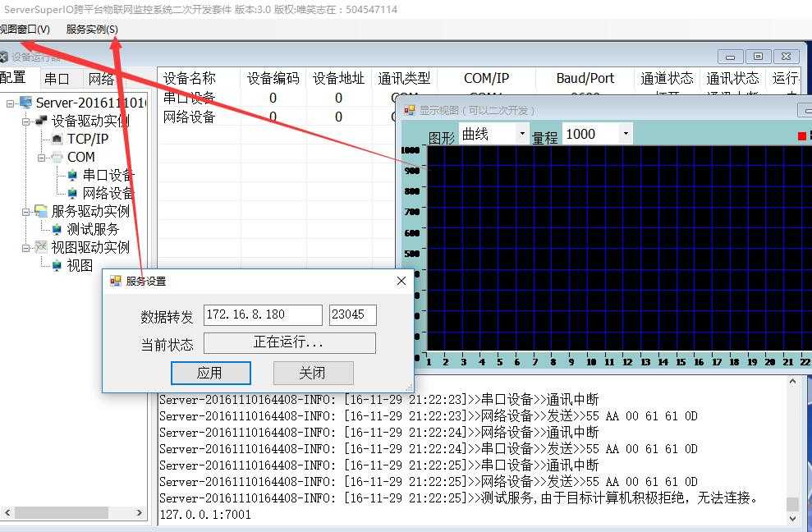Collapse the Server-2016 root tree node
The image size is (812, 532).
pos(10,103)
